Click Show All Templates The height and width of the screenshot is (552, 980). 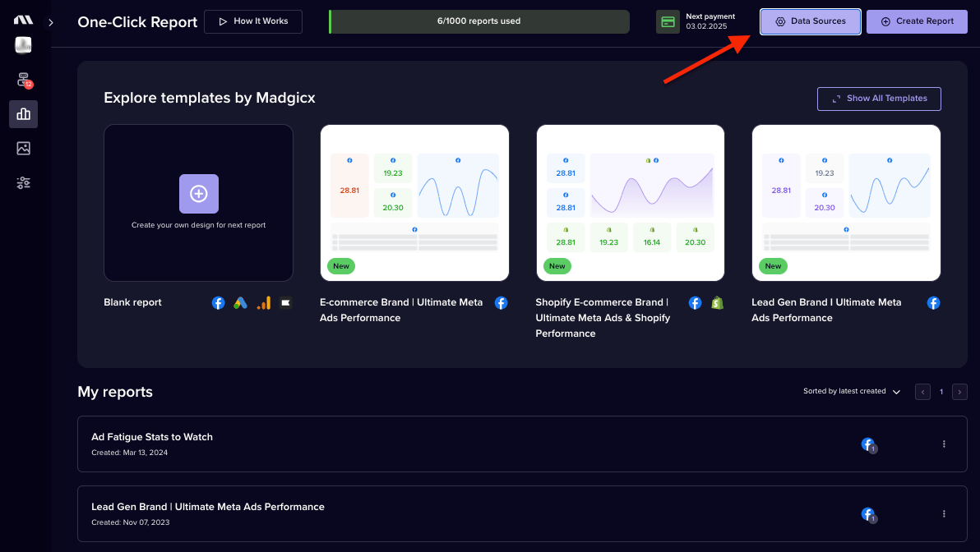point(879,99)
